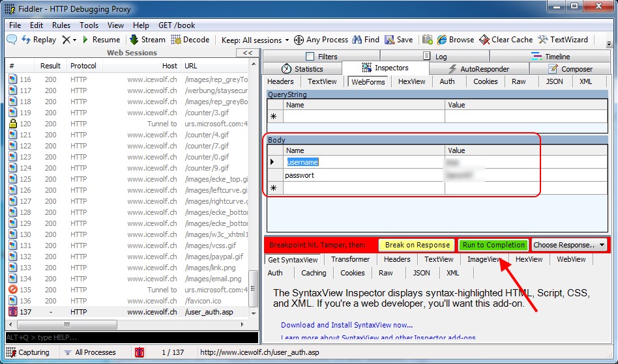
Task: Open the Edit menu
Action: pyautogui.click(x=37, y=25)
